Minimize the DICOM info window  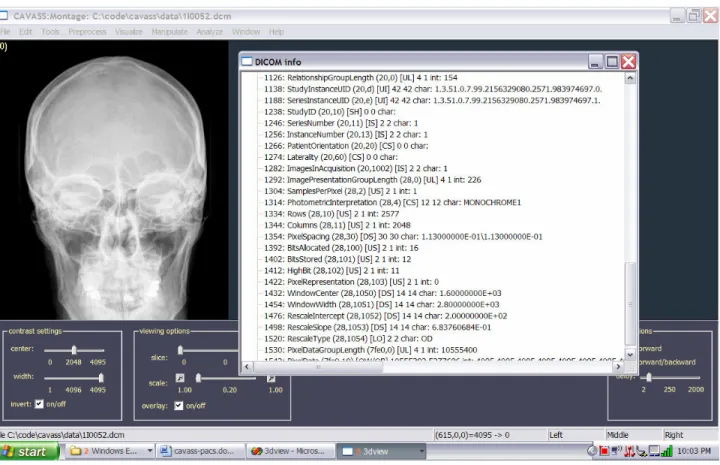[595, 62]
